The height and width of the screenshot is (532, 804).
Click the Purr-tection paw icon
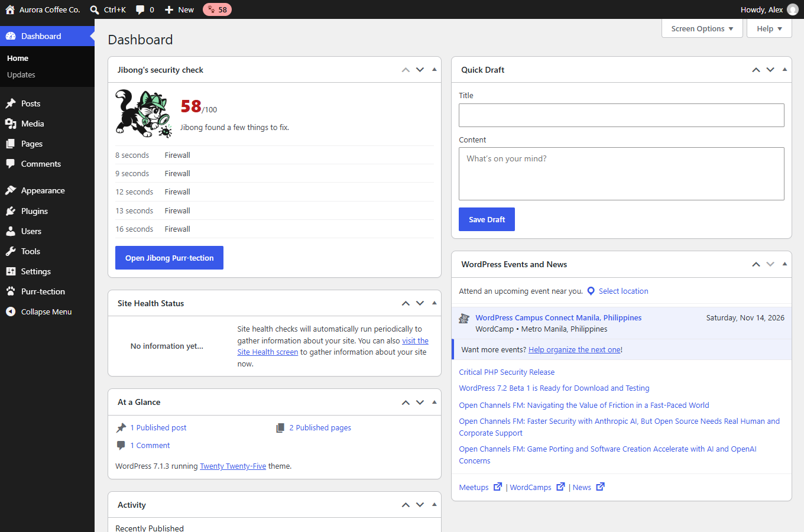[x=11, y=291]
